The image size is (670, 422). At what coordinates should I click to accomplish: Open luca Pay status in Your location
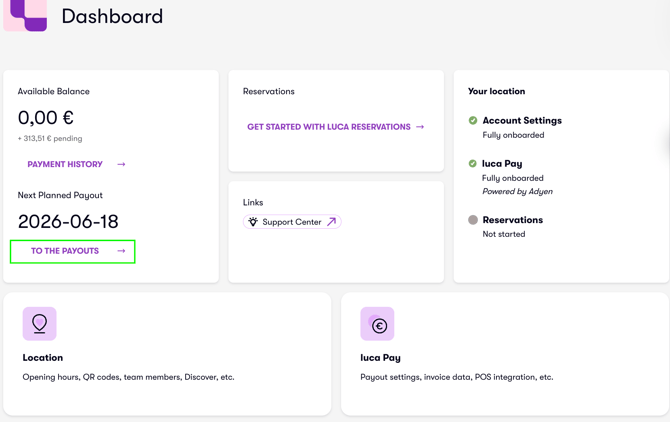click(502, 164)
